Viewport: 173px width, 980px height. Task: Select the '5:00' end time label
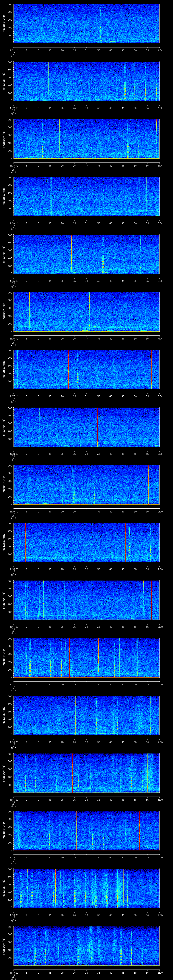point(160,223)
